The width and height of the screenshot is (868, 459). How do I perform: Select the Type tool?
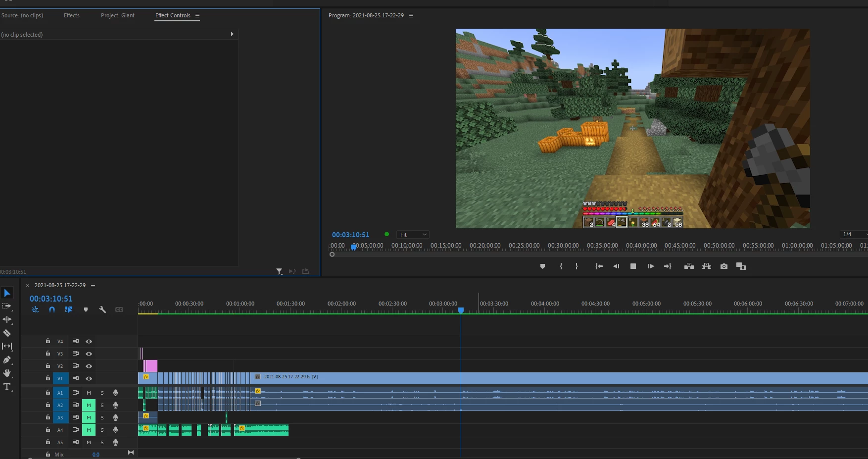(x=7, y=386)
